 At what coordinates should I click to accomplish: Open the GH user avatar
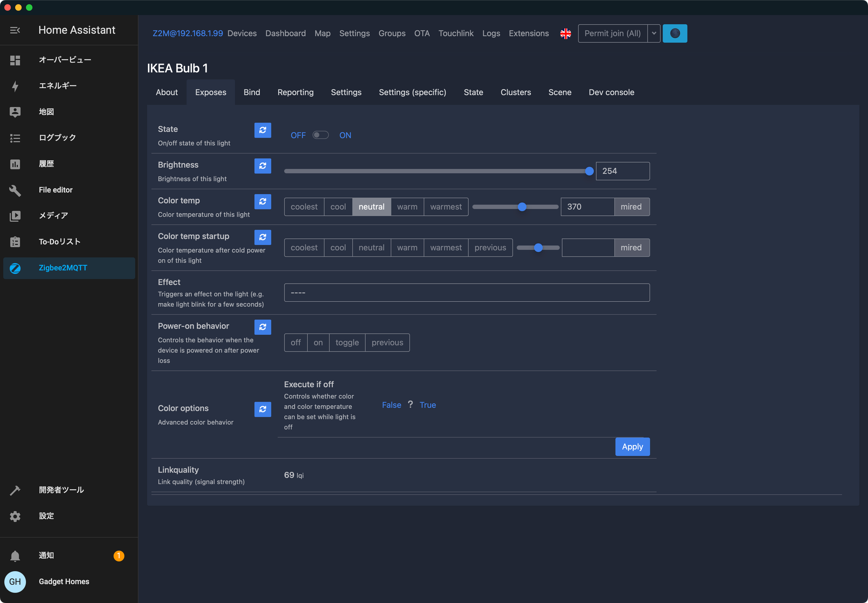point(15,582)
